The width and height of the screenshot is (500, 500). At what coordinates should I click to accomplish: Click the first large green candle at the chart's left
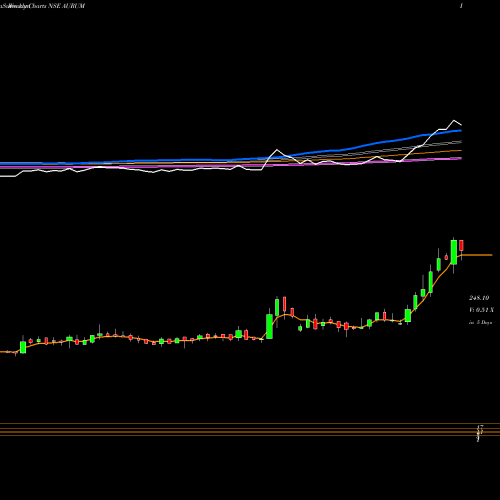click(x=23, y=346)
